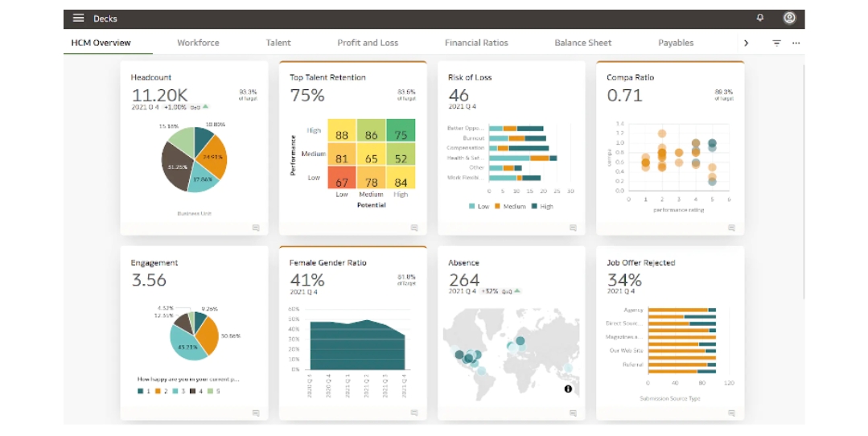Click the Engagement card title
Image resolution: width=868 pixels, height=436 pixels.
[x=154, y=263]
